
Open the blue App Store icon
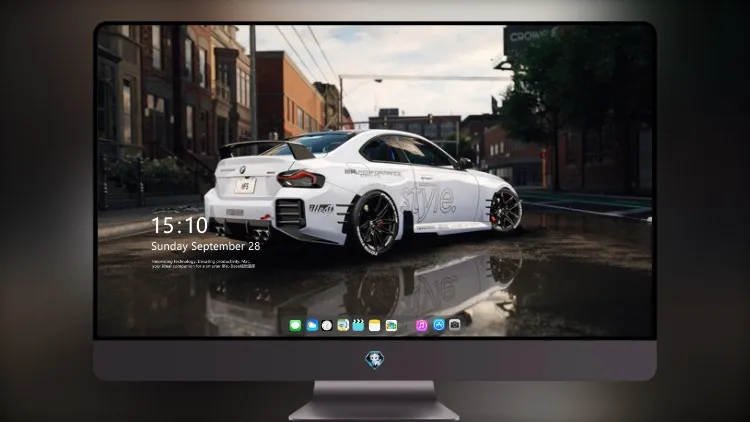[439, 325]
